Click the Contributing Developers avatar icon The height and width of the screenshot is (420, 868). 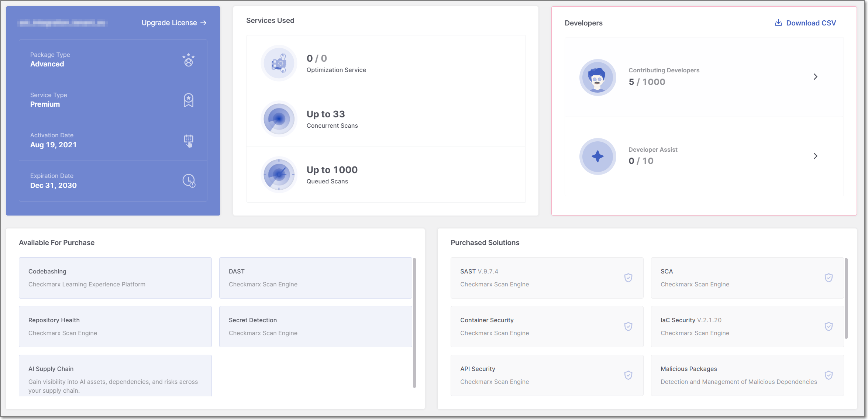598,78
